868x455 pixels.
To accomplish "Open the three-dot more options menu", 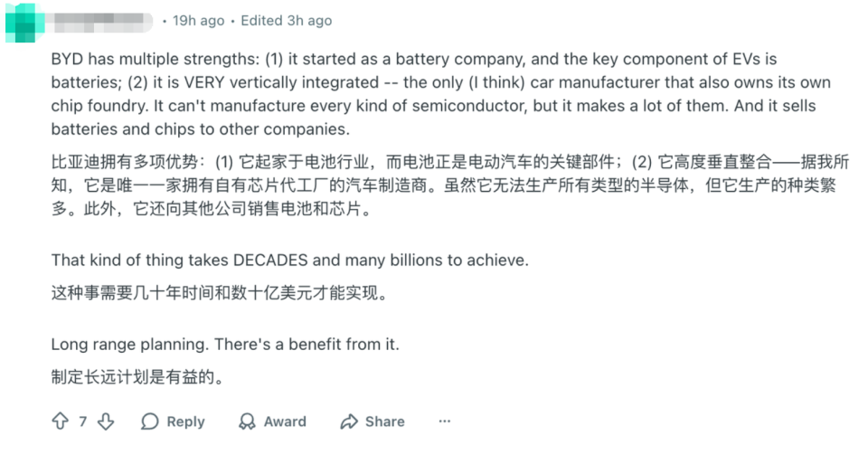I will [444, 422].
